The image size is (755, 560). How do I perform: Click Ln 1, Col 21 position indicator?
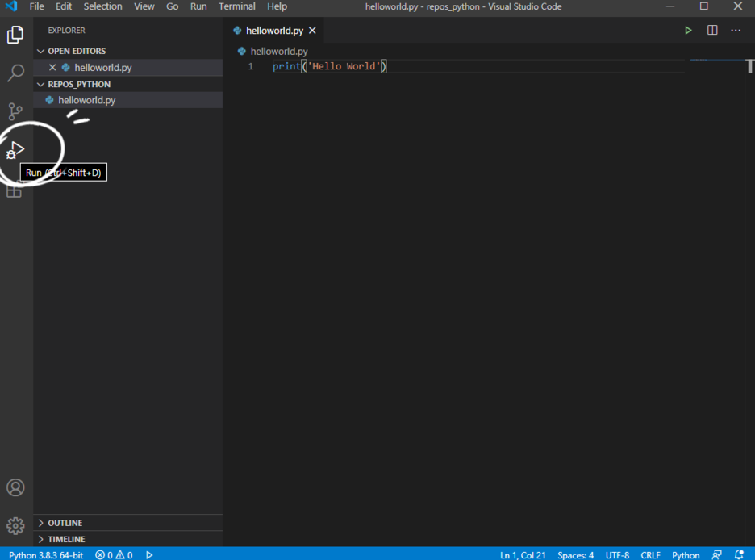[x=523, y=554]
